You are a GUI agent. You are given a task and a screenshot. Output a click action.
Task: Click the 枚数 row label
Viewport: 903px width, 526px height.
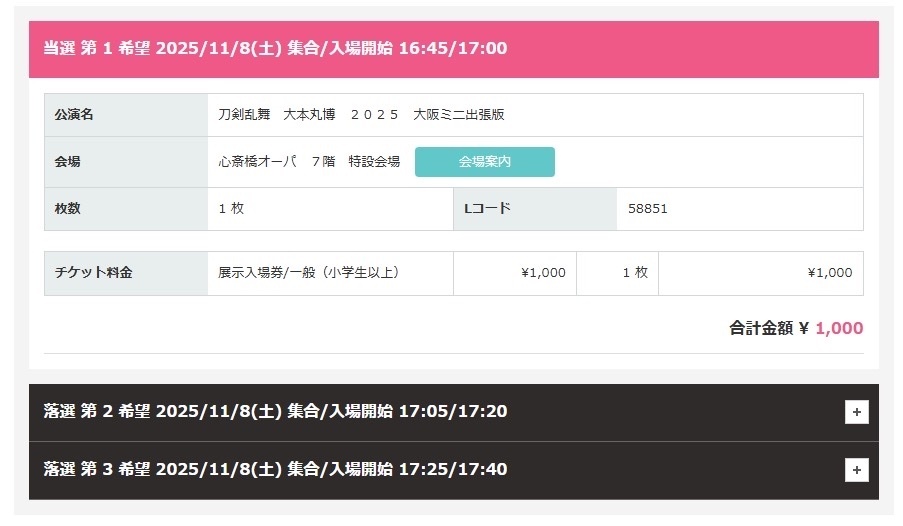pos(68,209)
